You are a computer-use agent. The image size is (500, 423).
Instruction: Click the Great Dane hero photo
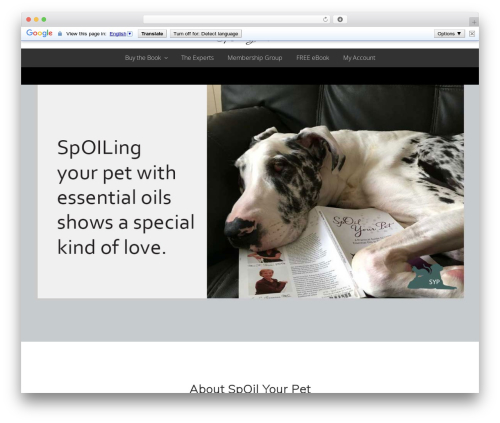point(335,191)
